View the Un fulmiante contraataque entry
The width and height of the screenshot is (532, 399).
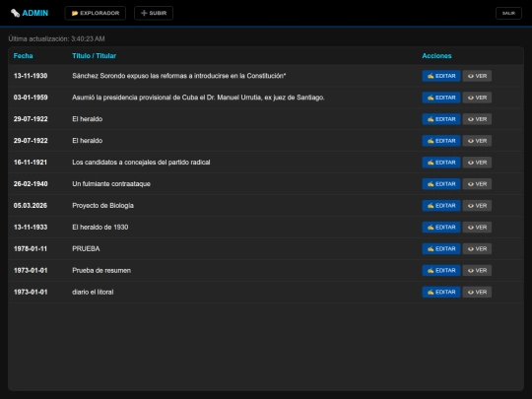[x=477, y=184]
